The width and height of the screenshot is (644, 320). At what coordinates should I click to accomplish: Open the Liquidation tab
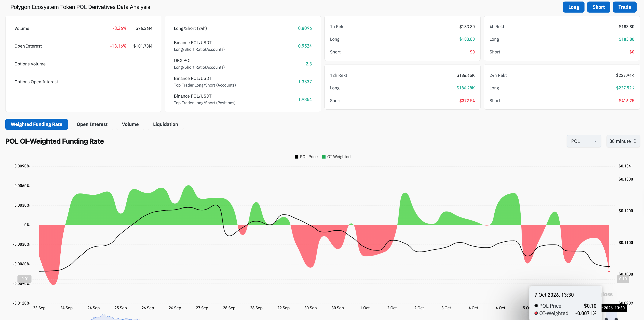click(166, 124)
